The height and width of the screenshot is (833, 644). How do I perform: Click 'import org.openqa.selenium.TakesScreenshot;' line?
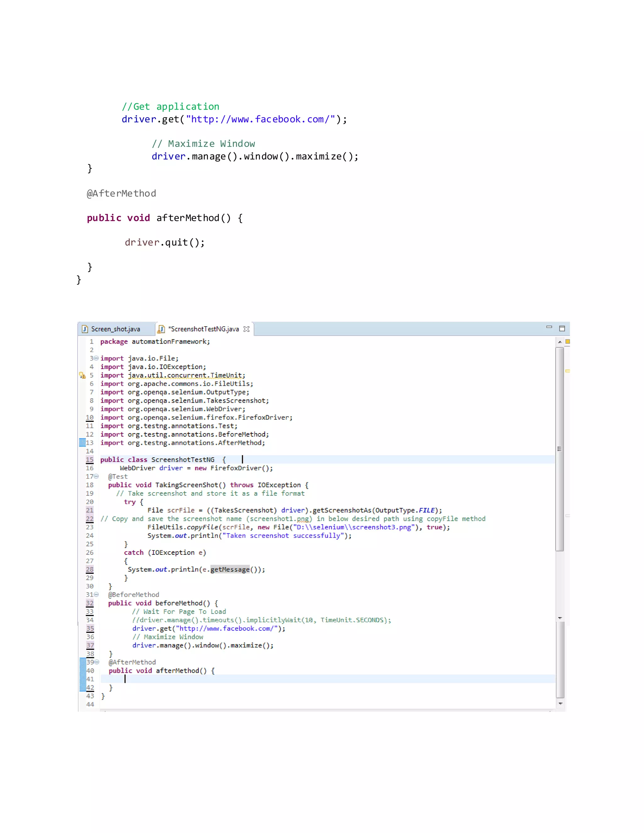pyautogui.click(x=185, y=400)
